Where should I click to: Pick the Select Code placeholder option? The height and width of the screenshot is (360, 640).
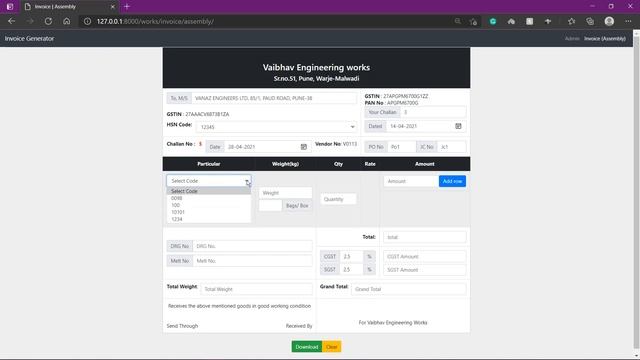(209, 191)
